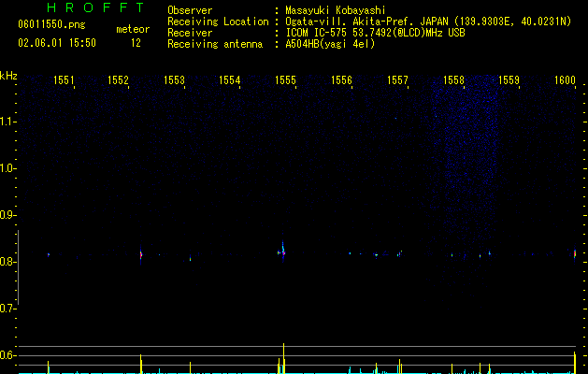This screenshot has width=588, height=374.
Task: Click the Observer label
Action: 190,10
